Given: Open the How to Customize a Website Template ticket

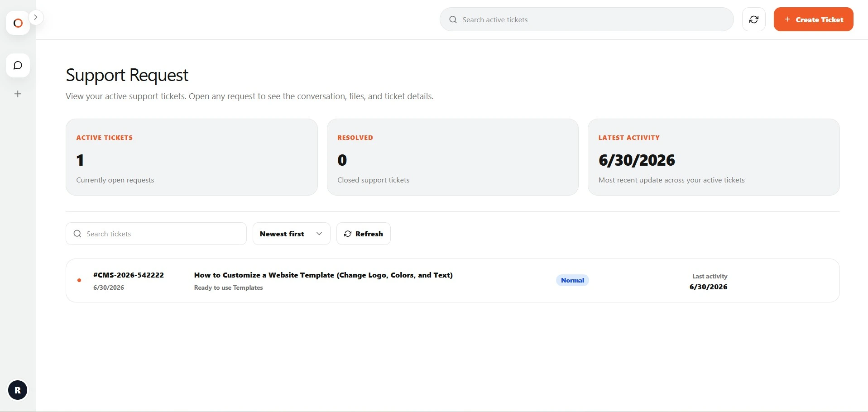Looking at the screenshot, I should [323, 275].
